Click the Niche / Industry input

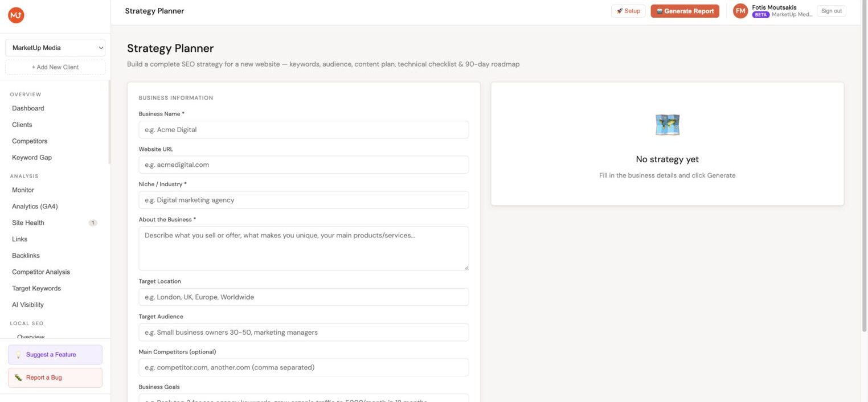(304, 200)
